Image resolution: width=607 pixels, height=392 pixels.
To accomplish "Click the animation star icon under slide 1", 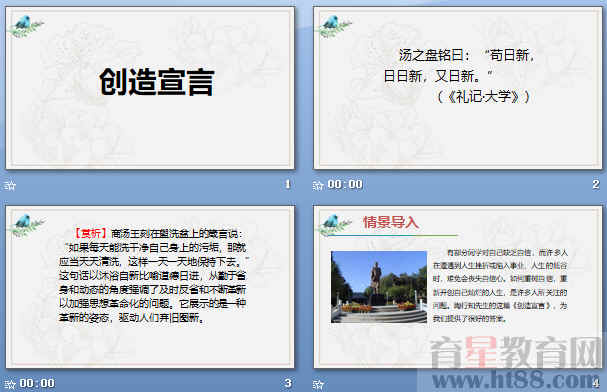I will (10, 185).
